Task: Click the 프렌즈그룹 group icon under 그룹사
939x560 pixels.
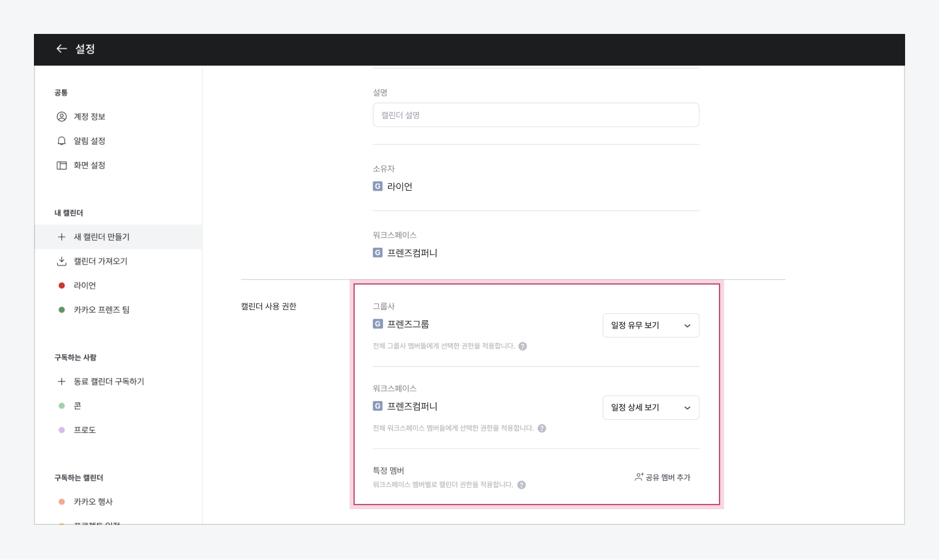Action: pyautogui.click(x=378, y=324)
